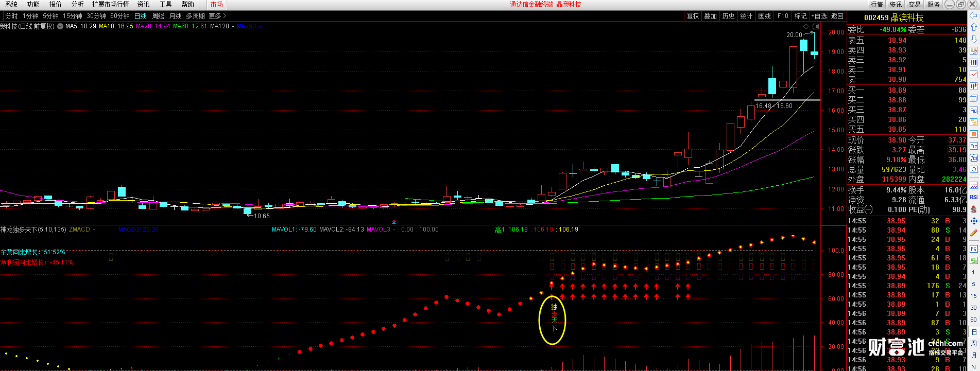Click the red S dollar sidebar icon

pyautogui.click(x=974, y=209)
